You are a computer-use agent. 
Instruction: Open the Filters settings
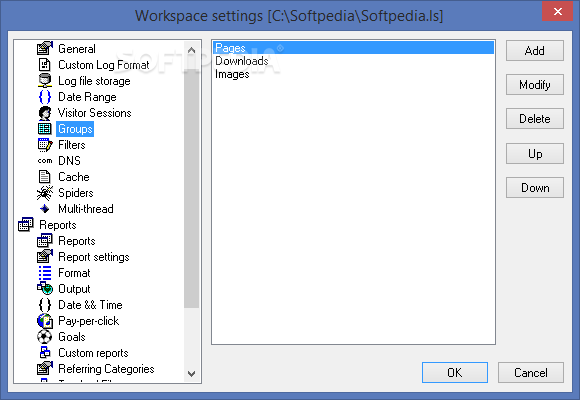[72, 145]
